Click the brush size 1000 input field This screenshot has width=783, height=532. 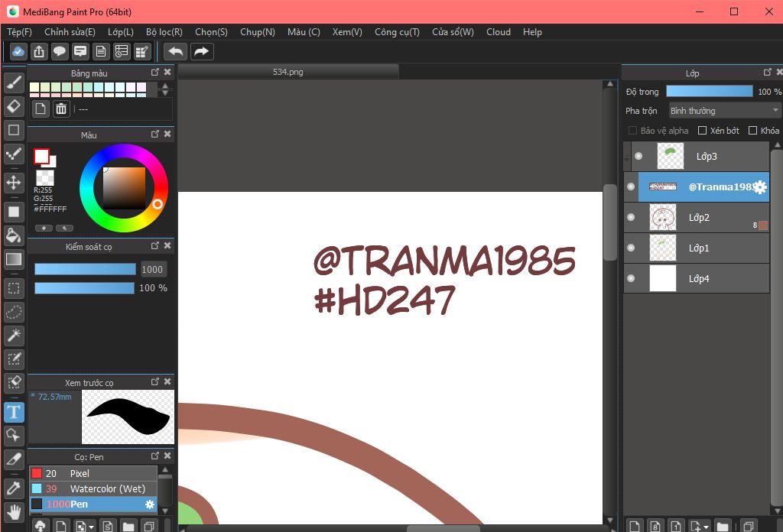[x=153, y=270]
